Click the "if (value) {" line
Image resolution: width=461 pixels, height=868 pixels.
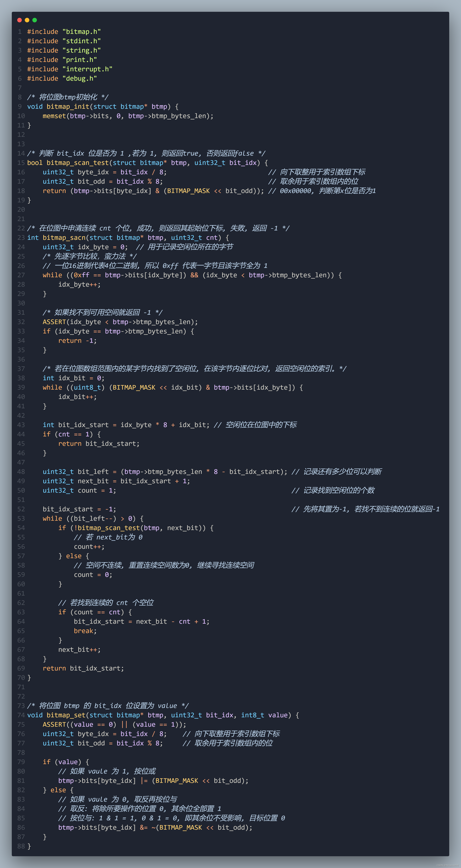pyautogui.click(x=66, y=762)
